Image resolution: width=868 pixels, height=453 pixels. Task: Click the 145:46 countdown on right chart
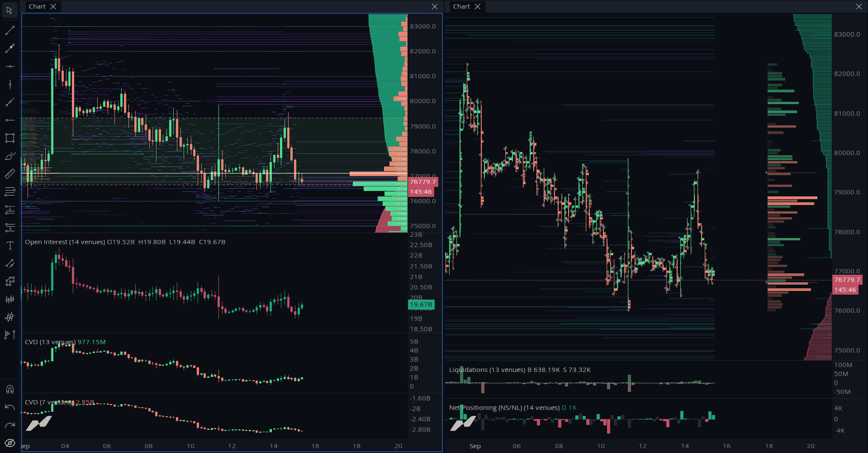845,290
